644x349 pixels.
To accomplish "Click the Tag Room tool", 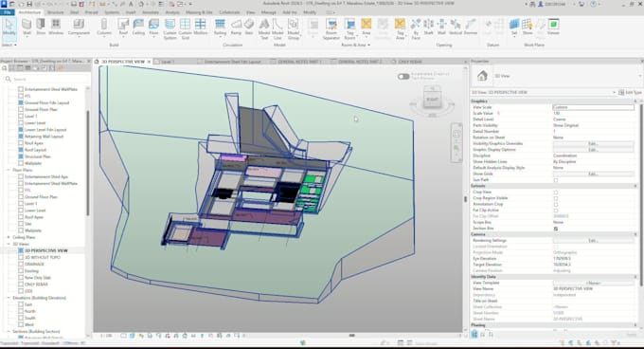I will click(x=349, y=28).
